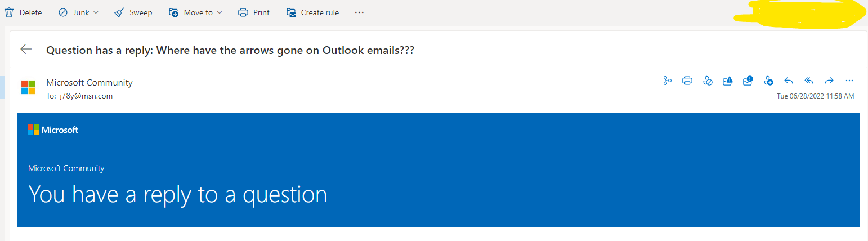Click Create rule in the toolbar
Viewport: 868px width, 241px height.
tap(312, 12)
